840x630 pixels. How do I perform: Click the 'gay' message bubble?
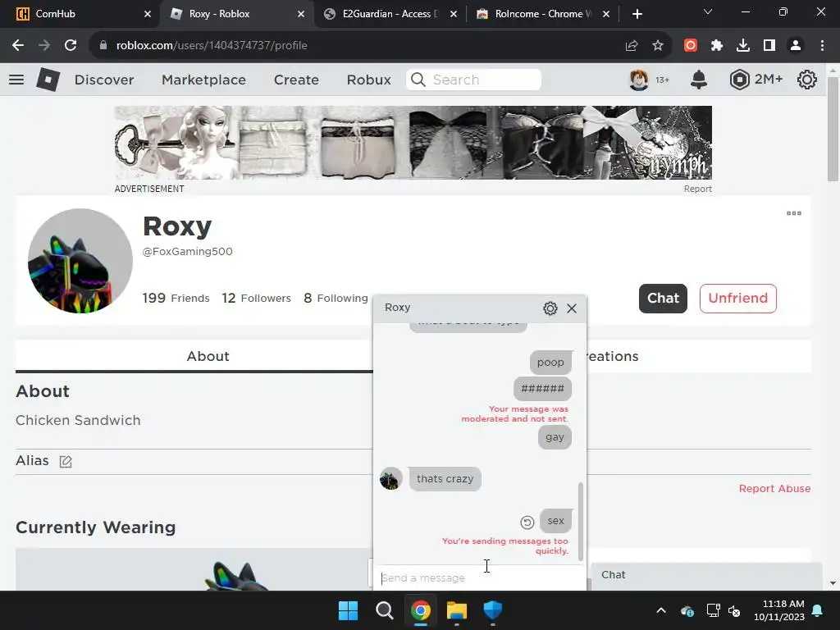tap(555, 438)
